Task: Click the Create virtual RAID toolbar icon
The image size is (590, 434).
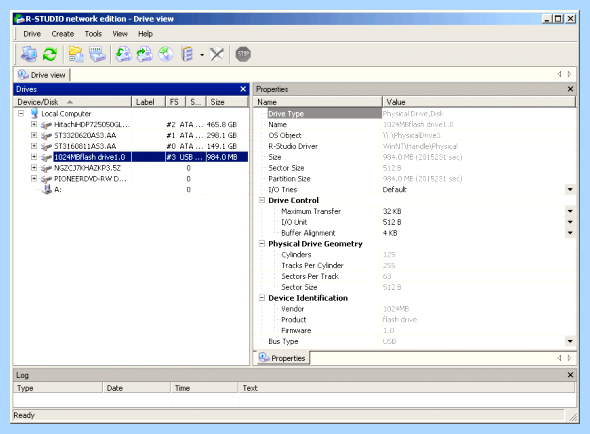Action: tap(187, 54)
